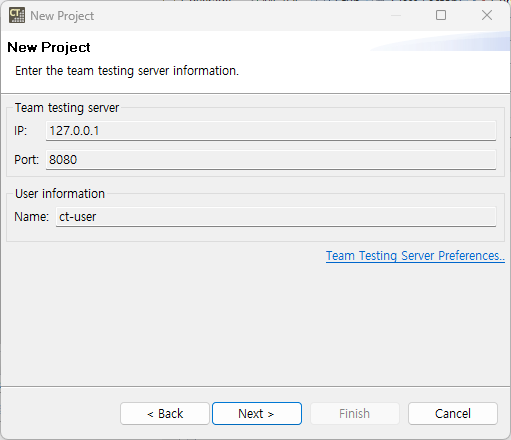
Task: Click the greyed-out Finish button
Action: 355,414
